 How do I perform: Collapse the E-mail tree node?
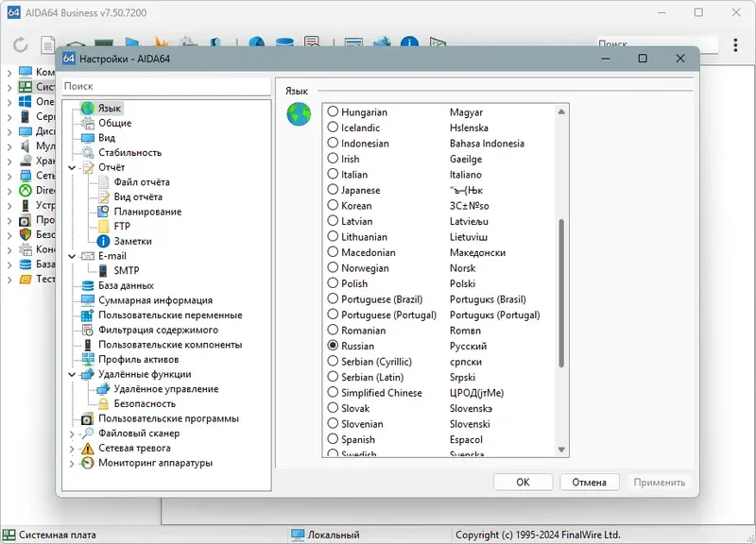click(x=72, y=256)
